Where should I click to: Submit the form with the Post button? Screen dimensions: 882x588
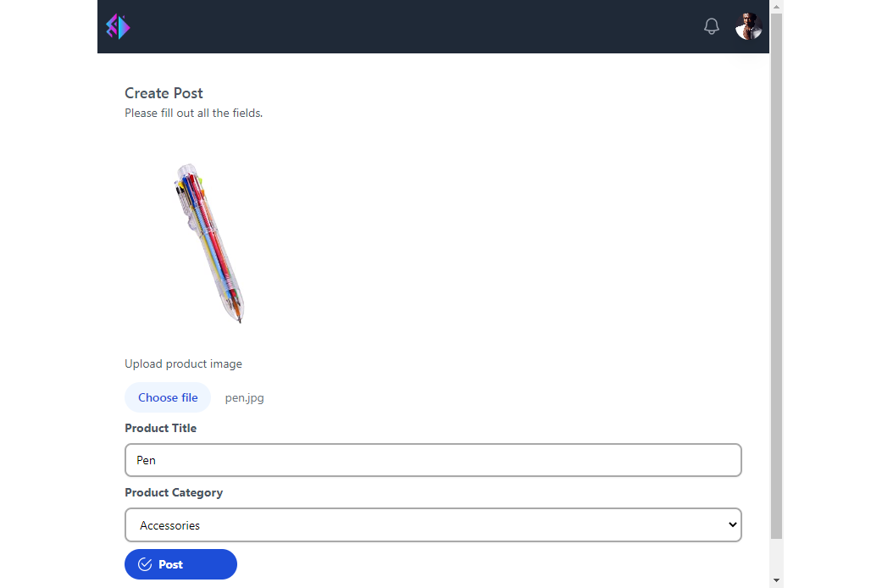point(180,564)
